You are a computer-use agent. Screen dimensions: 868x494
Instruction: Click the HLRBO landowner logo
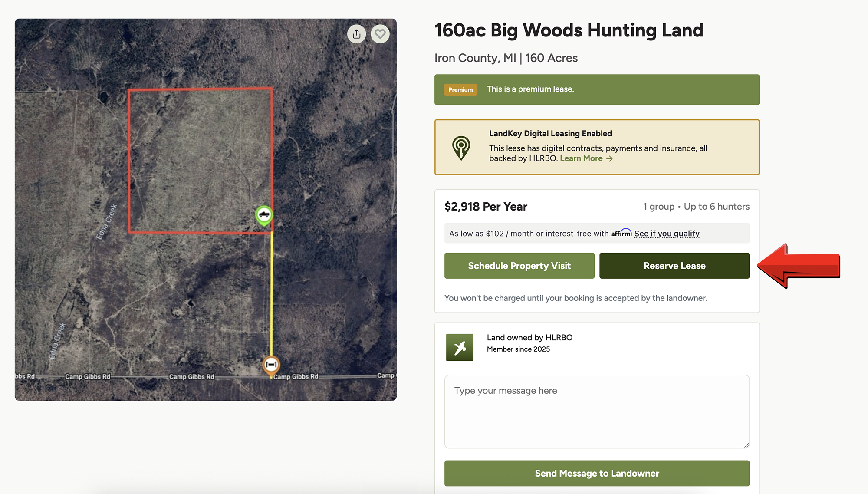[x=460, y=347]
